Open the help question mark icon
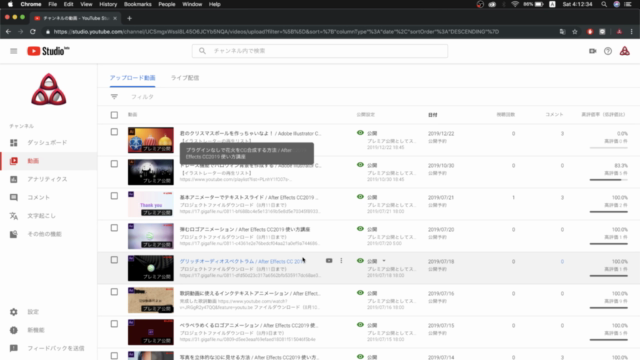 pyautogui.click(x=608, y=51)
